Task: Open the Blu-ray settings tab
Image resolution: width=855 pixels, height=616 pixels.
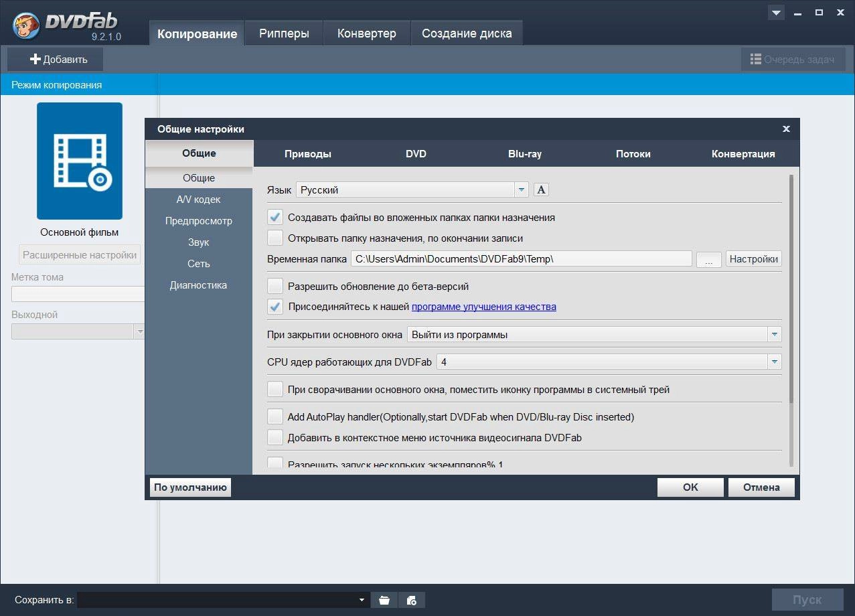Action: tap(525, 153)
